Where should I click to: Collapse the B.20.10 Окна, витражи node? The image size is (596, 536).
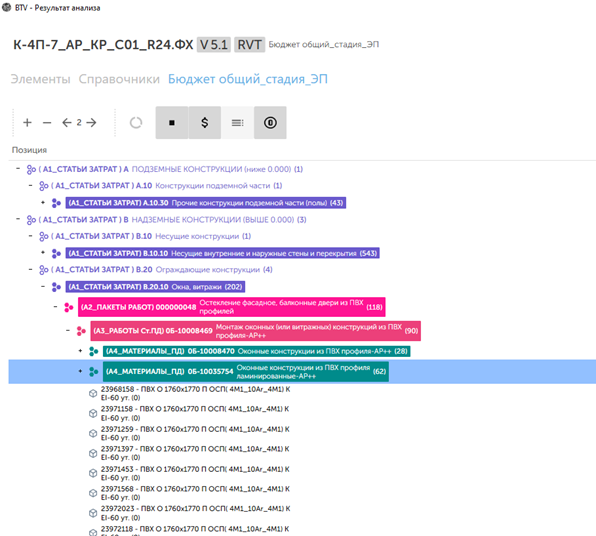[43, 286]
